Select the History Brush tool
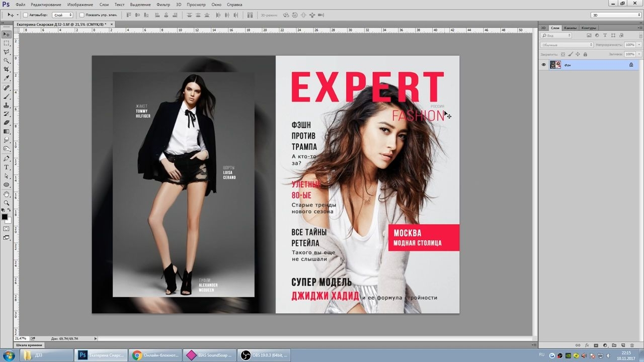Viewport: 644px width, 362px height. pos(7,114)
